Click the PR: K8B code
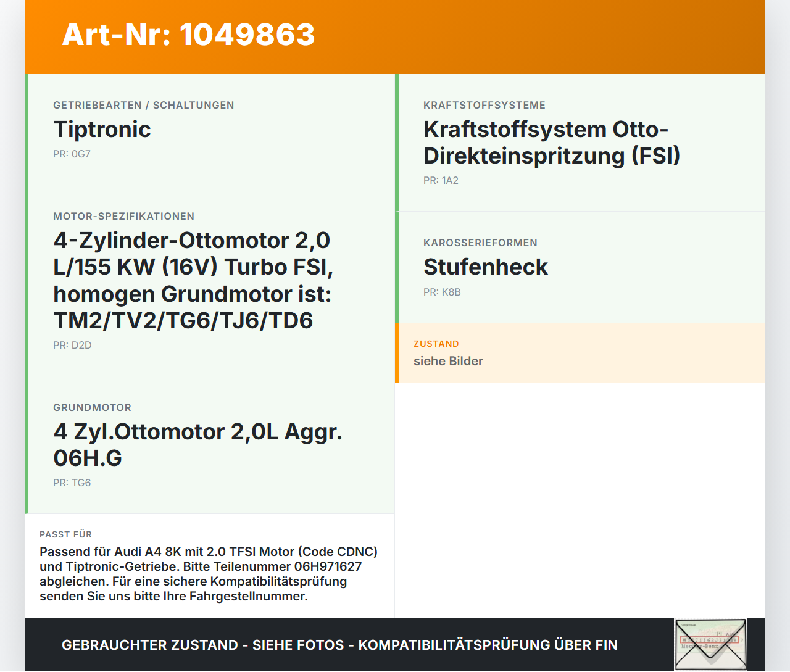Image resolution: width=790 pixels, height=672 pixels. pyautogui.click(x=442, y=292)
